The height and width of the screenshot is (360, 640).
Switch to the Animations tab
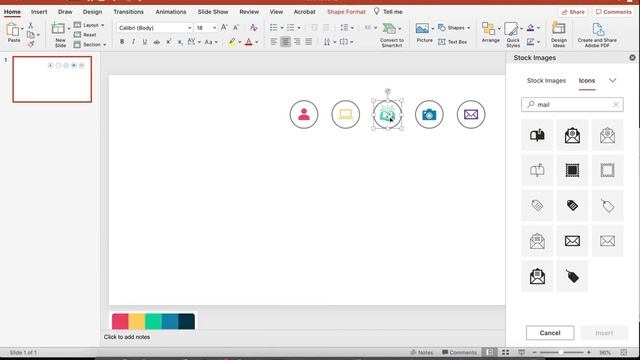[x=171, y=12]
